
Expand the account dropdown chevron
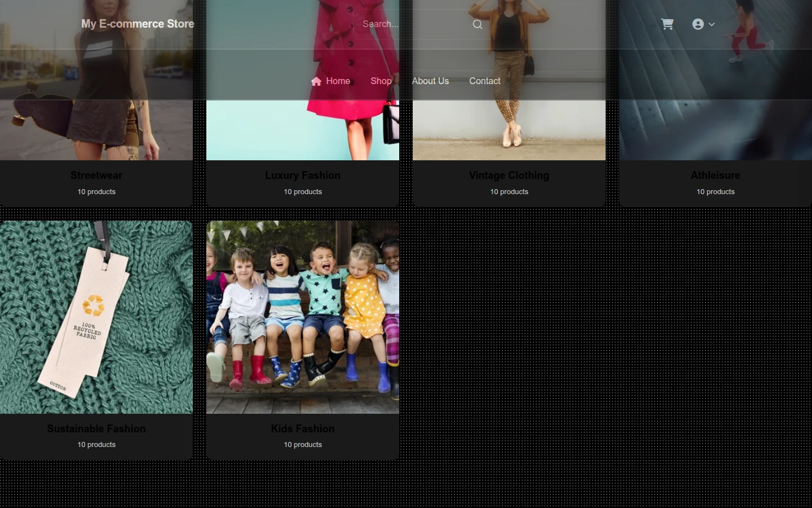point(712,24)
